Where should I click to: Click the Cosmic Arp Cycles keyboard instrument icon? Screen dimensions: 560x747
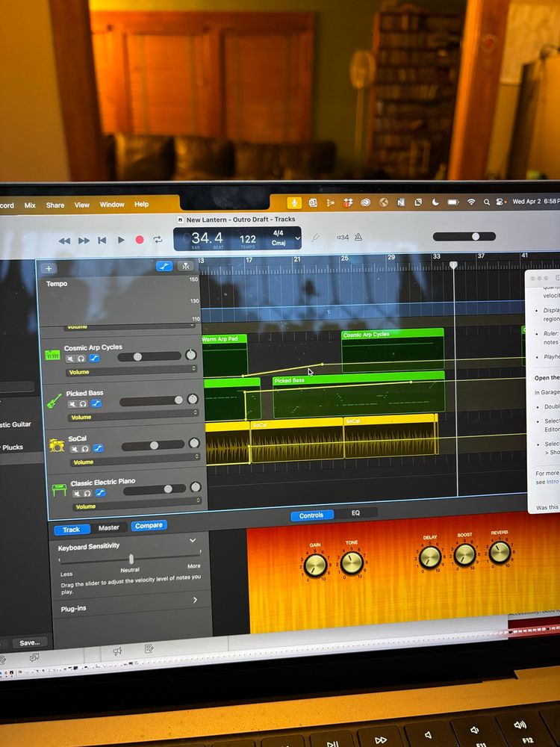52,356
